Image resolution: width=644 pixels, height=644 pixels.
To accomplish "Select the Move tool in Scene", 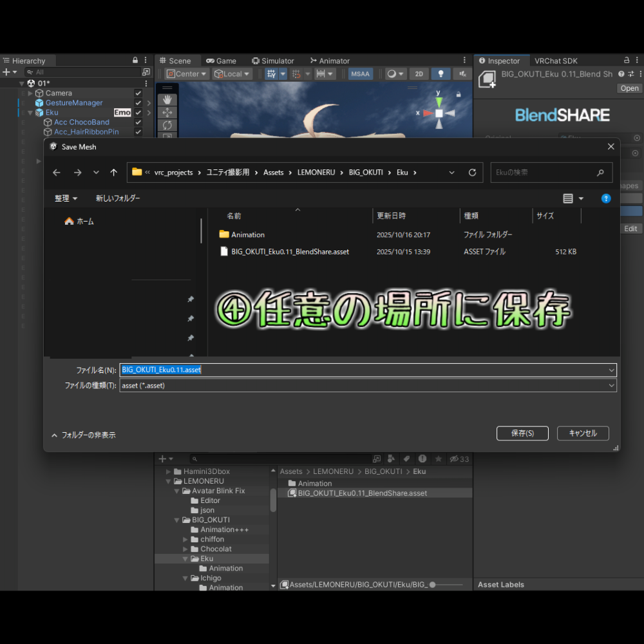I will tap(167, 113).
